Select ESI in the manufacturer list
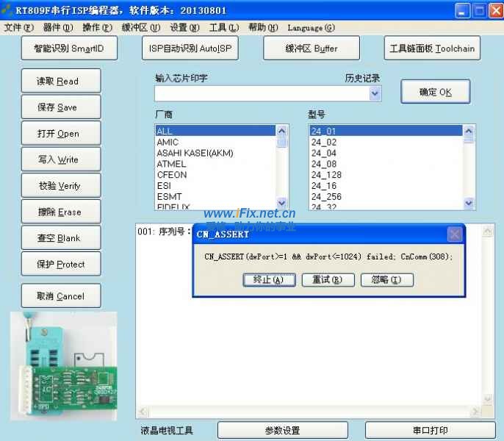The height and width of the screenshot is (441, 504). [215, 186]
